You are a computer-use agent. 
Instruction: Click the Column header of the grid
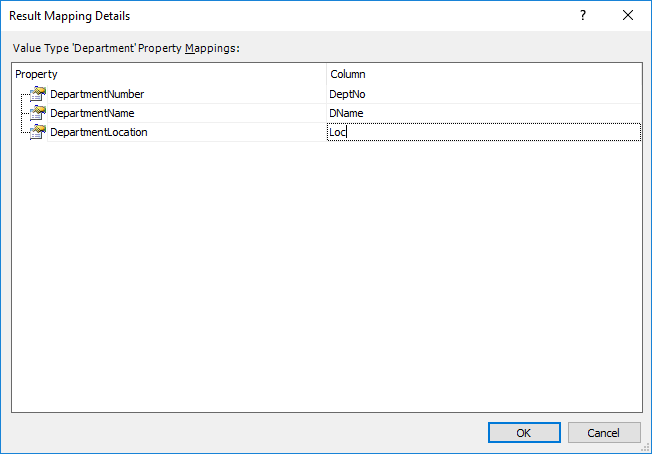click(484, 74)
